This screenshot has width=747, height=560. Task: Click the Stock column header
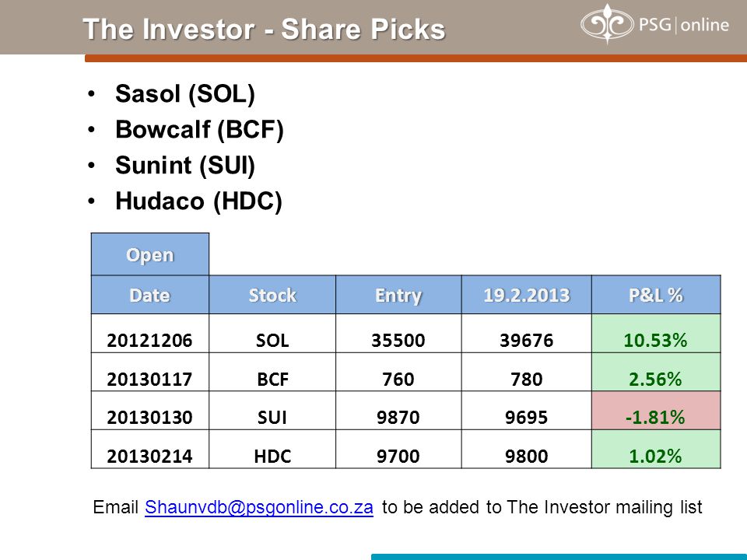click(272, 295)
